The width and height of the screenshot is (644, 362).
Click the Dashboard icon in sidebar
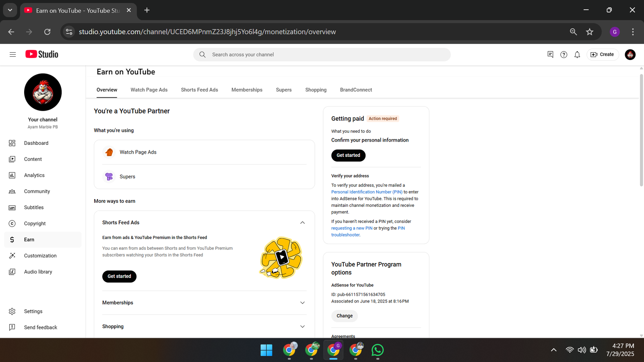(12, 143)
